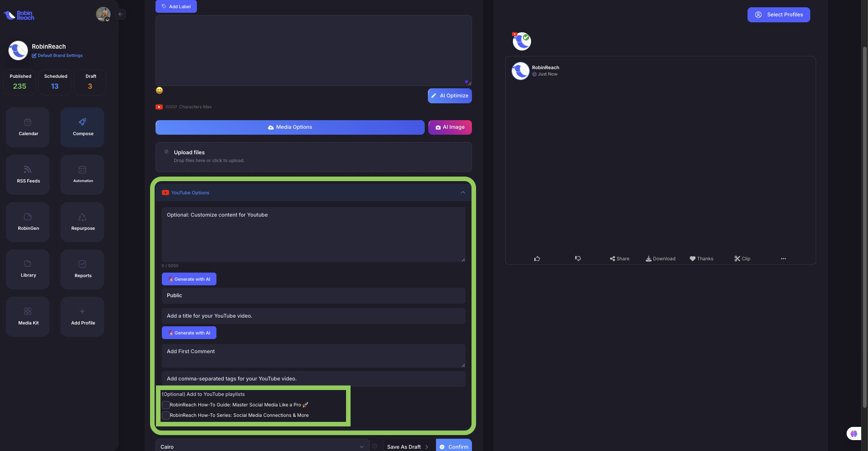The image size is (868, 451).
Task: Open the Library tile
Action: pyautogui.click(x=28, y=269)
